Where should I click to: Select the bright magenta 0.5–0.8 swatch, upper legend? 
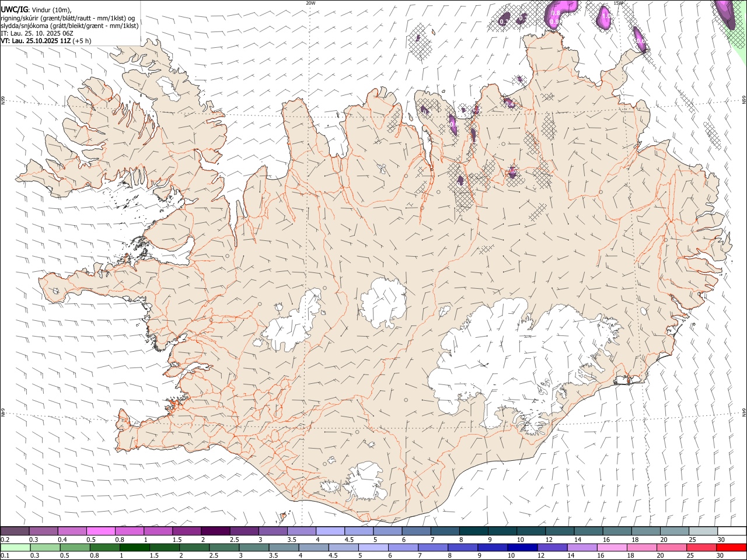point(100,531)
